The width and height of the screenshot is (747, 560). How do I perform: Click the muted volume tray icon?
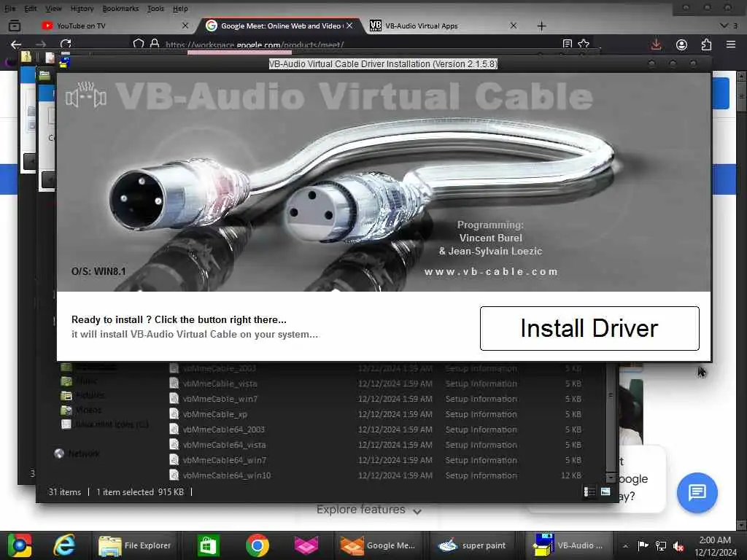pos(678,546)
